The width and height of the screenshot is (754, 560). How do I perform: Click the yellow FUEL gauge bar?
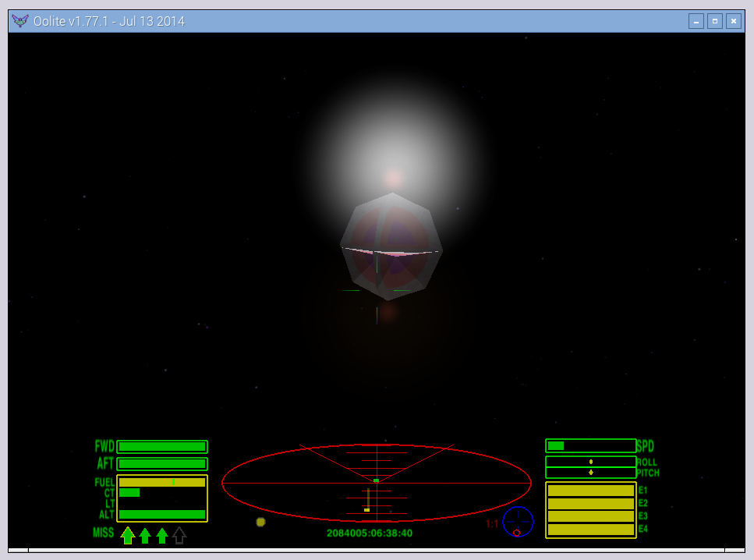click(162, 482)
